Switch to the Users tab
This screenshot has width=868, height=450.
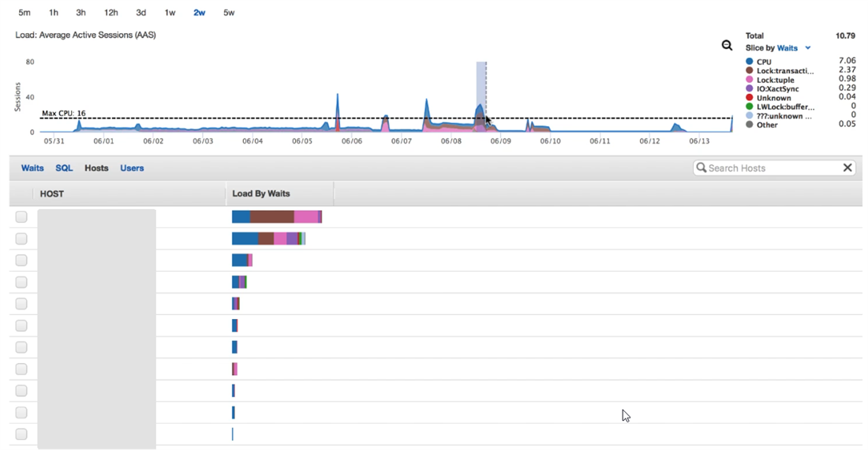pyautogui.click(x=132, y=167)
